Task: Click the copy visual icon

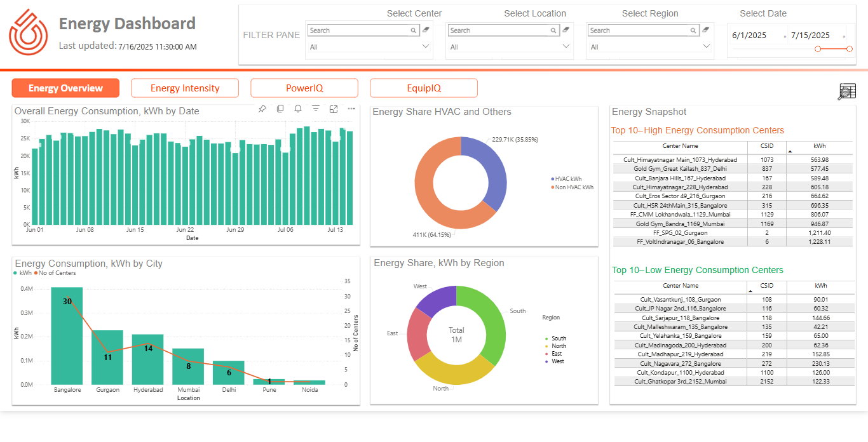Action: [280, 109]
